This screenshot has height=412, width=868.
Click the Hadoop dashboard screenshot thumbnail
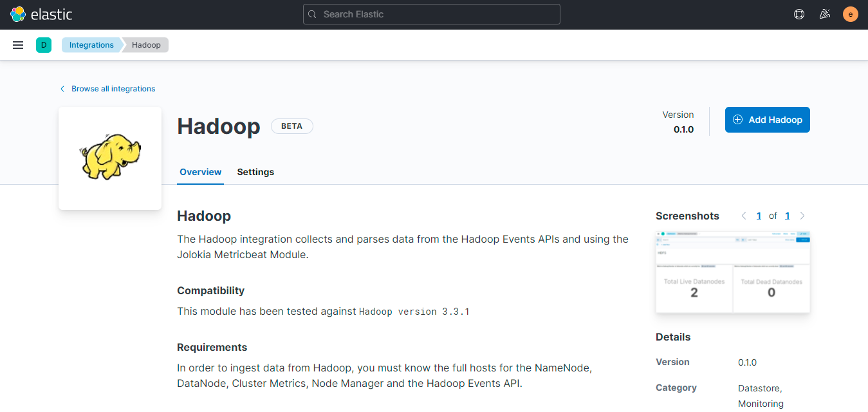pyautogui.click(x=733, y=272)
